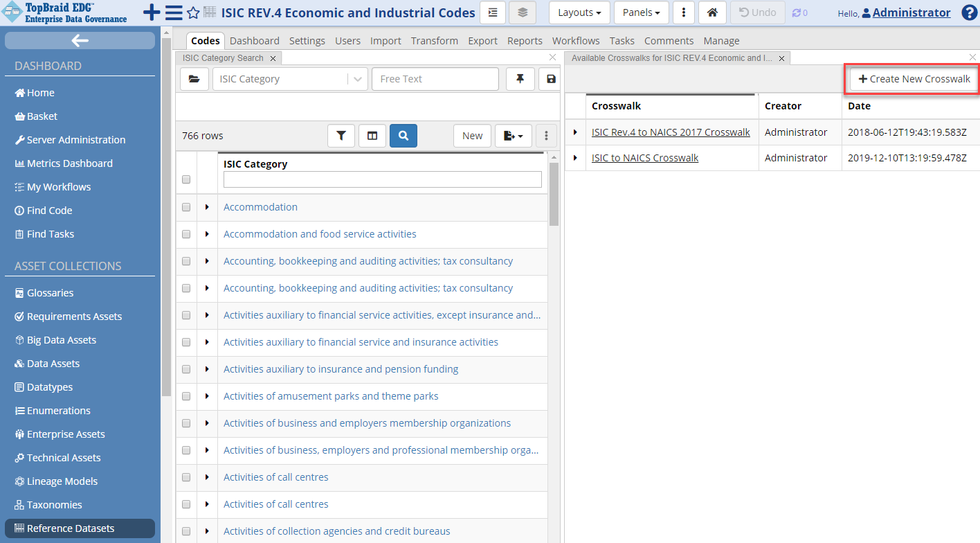This screenshot has width=980, height=543.
Task: Expand the Accommodation row
Action: (207, 207)
